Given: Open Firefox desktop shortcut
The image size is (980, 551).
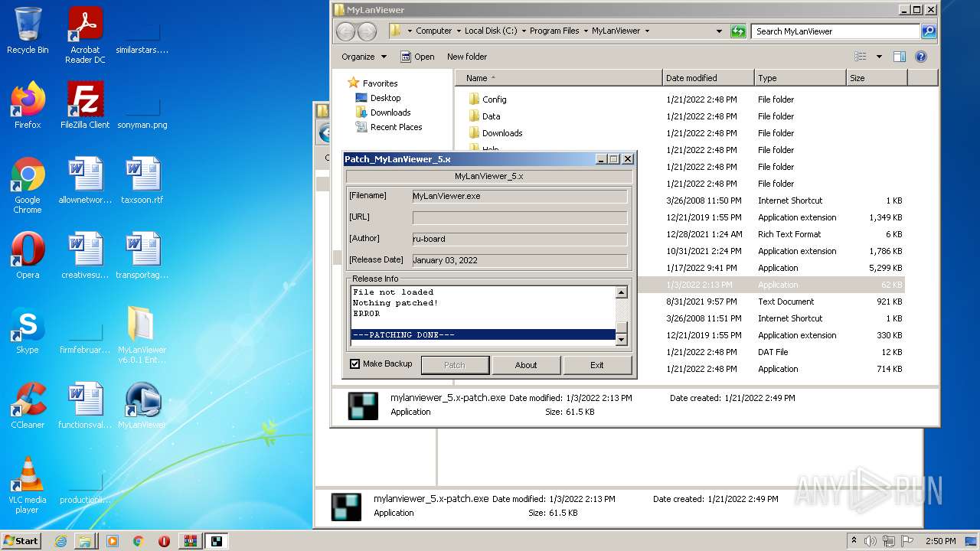Looking at the screenshot, I should click(x=28, y=105).
